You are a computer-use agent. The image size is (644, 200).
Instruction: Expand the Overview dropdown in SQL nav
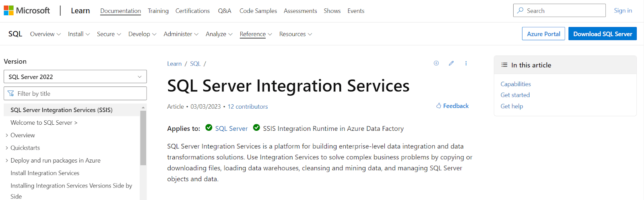click(x=45, y=34)
